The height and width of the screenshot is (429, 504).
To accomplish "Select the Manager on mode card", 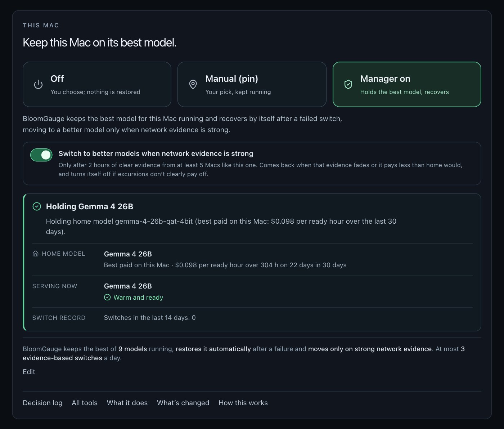I will [407, 84].
